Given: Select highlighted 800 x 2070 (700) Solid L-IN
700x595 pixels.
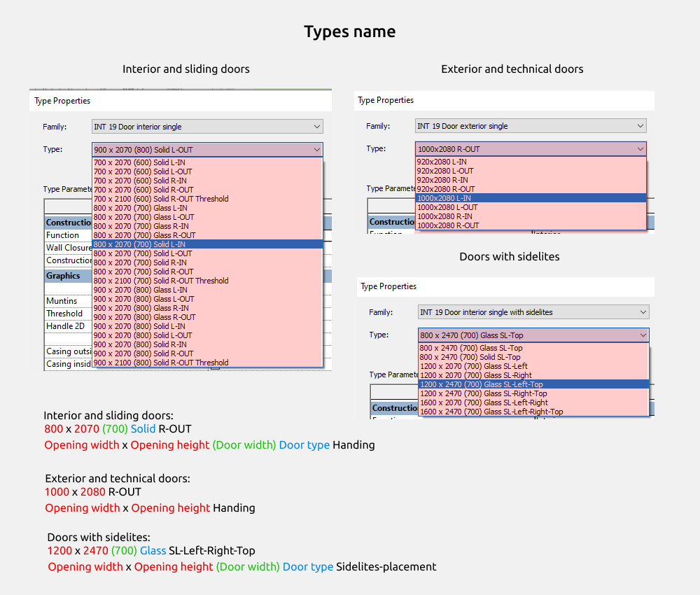Looking at the screenshot, I should [207, 244].
